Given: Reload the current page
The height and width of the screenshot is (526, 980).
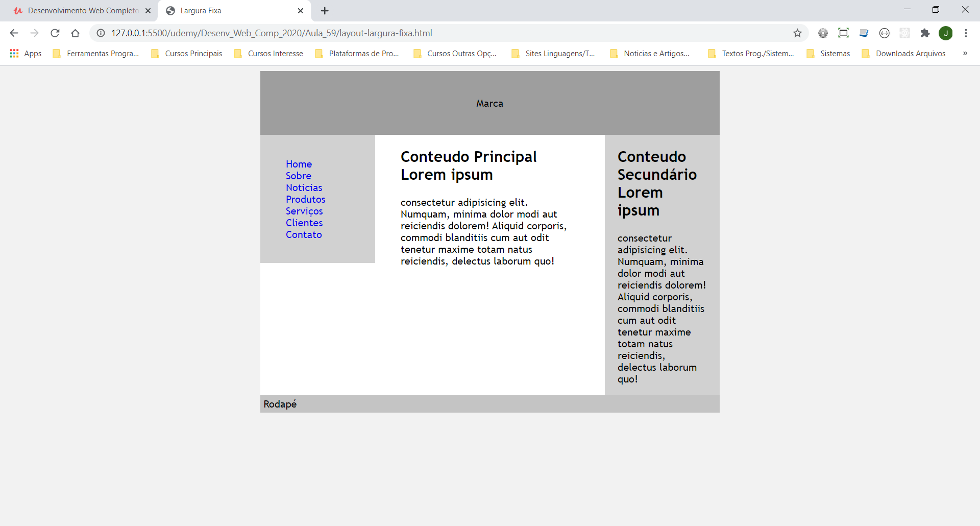Looking at the screenshot, I should pos(55,33).
